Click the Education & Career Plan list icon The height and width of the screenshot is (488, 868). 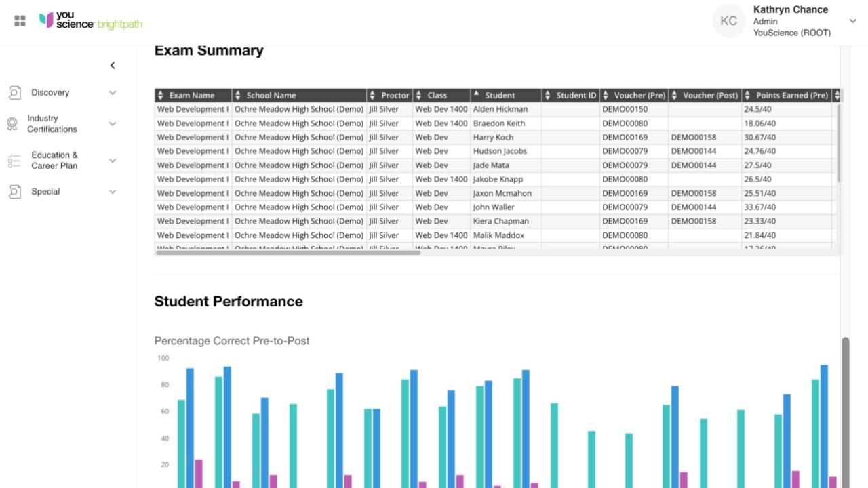15,160
